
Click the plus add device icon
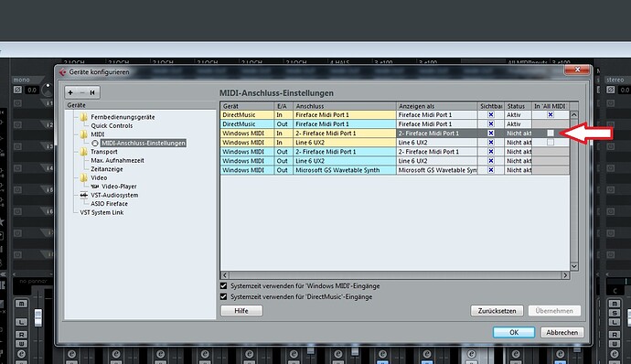(70, 92)
